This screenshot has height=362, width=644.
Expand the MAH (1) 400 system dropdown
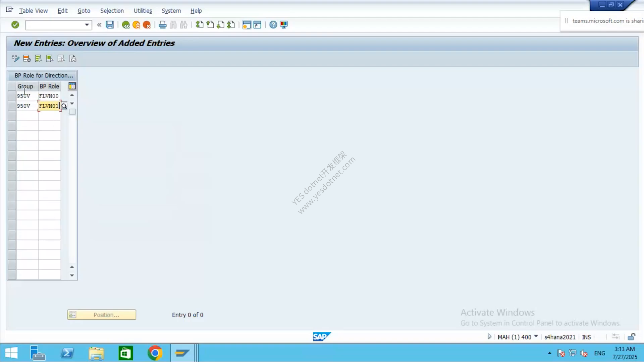(536, 337)
